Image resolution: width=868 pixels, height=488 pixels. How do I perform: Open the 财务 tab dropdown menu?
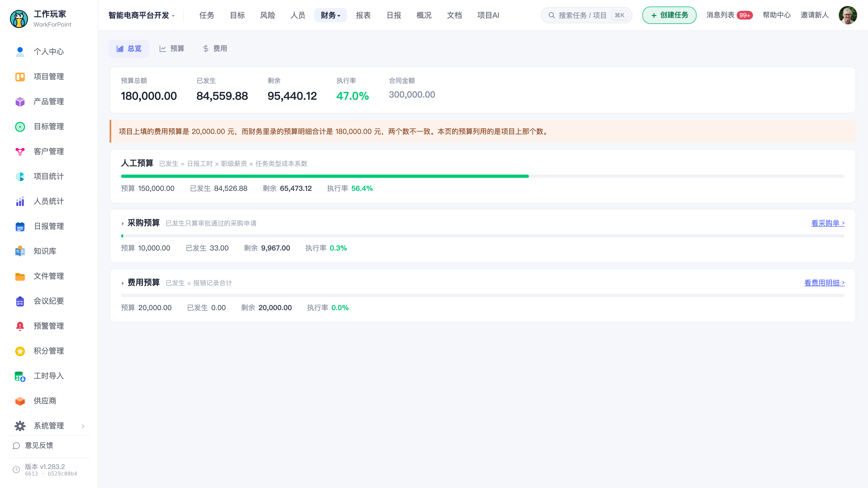point(330,15)
